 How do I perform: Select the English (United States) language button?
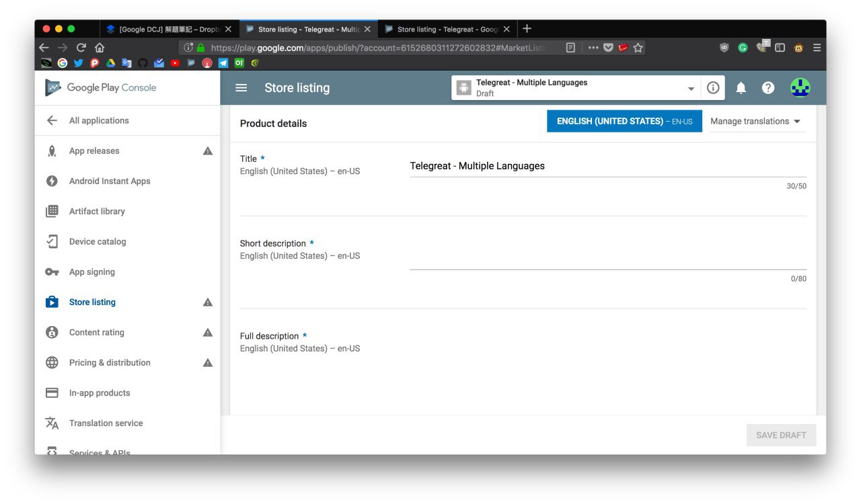(624, 122)
